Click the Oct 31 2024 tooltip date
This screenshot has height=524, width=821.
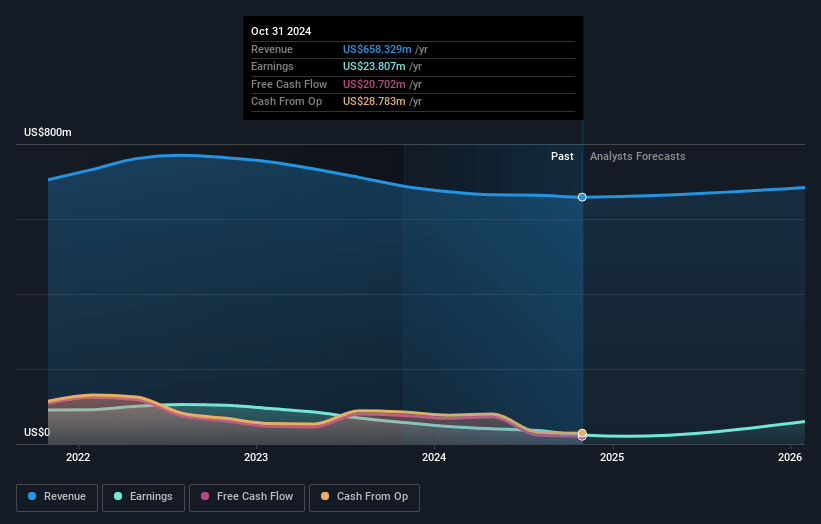click(281, 31)
